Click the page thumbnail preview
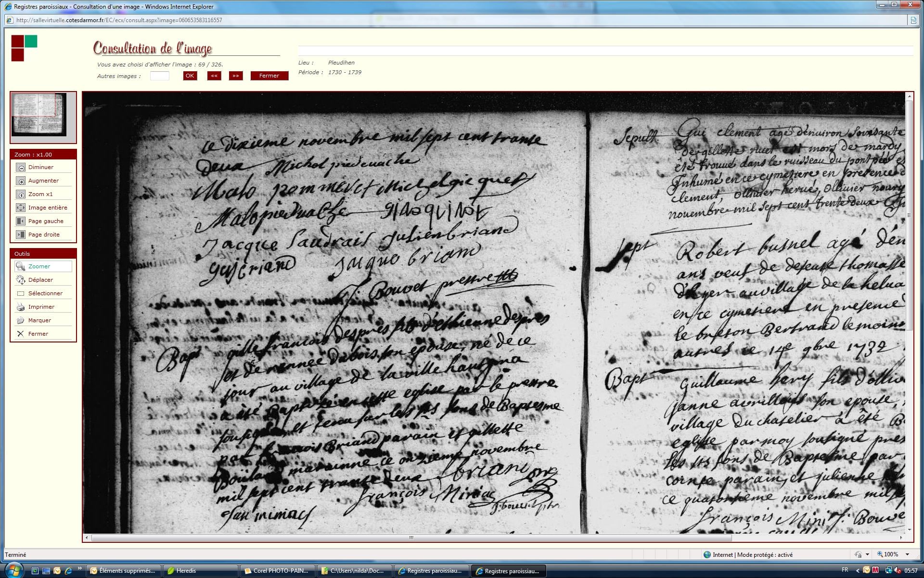This screenshot has height=578, width=924. point(39,115)
